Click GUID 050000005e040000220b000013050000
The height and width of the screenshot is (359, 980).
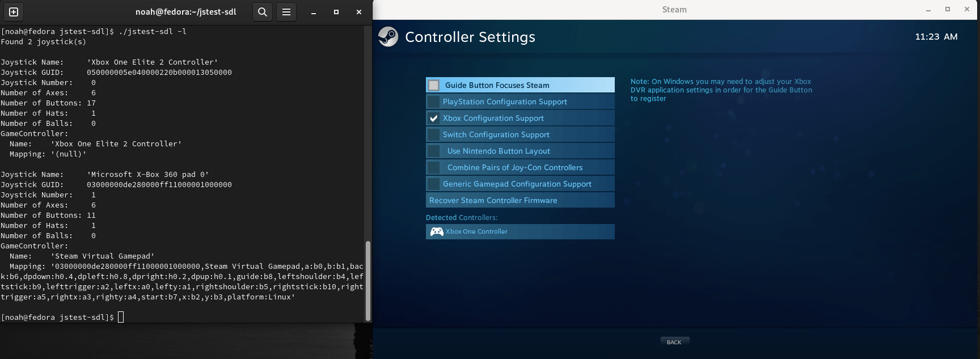point(159,73)
